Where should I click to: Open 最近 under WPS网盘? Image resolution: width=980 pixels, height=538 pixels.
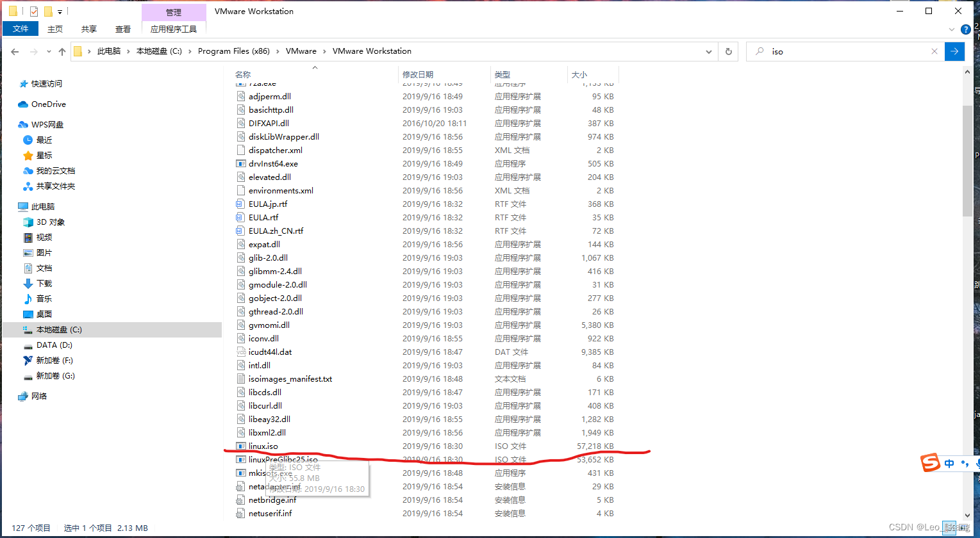click(x=44, y=140)
